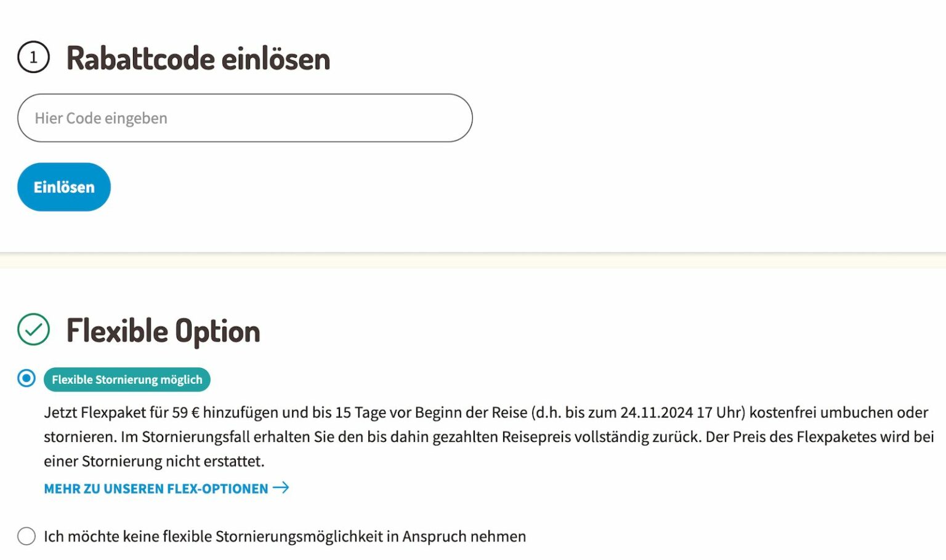The image size is (946, 560).
Task: Click the teal Flexible Stornierung möglich badge
Action: coord(127,380)
